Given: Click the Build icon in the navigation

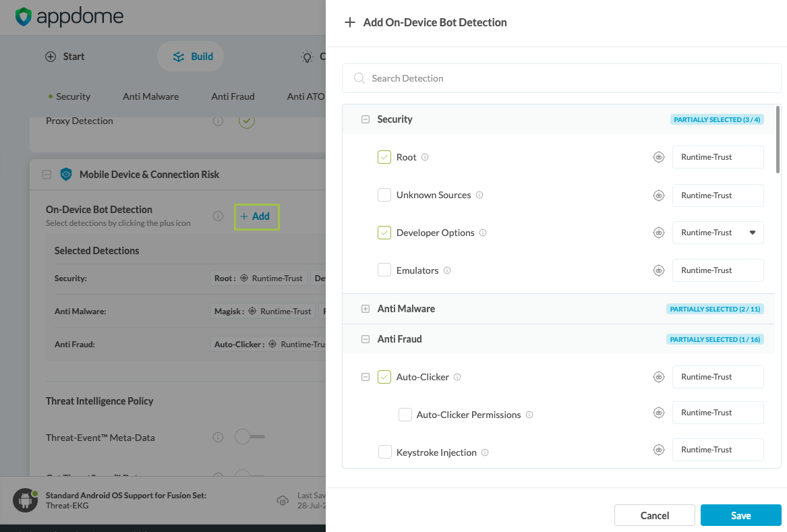Looking at the screenshot, I should (x=177, y=57).
